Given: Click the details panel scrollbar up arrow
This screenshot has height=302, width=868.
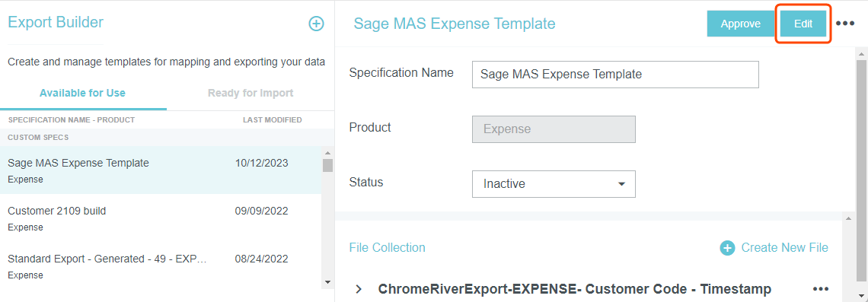Looking at the screenshot, I should (x=861, y=53).
